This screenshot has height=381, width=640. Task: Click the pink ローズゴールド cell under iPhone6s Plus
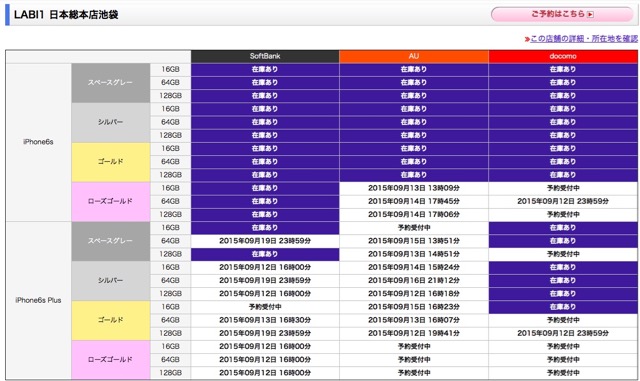click(x=111, y=360)
